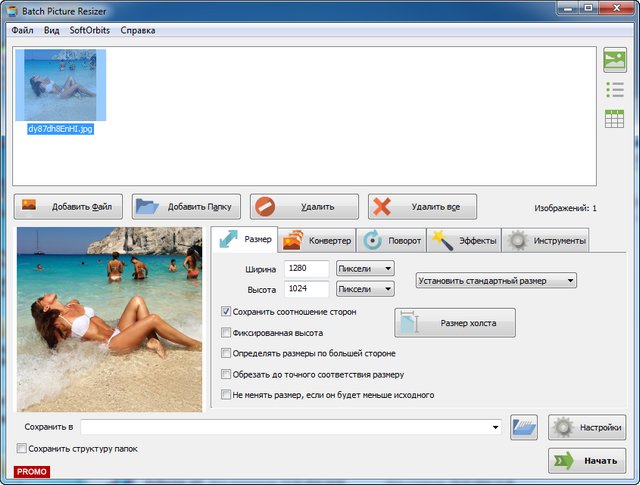This screenshot has height=485, width=640.
Task: Click the PROMO badge
Action: click(x=32, y=471)
